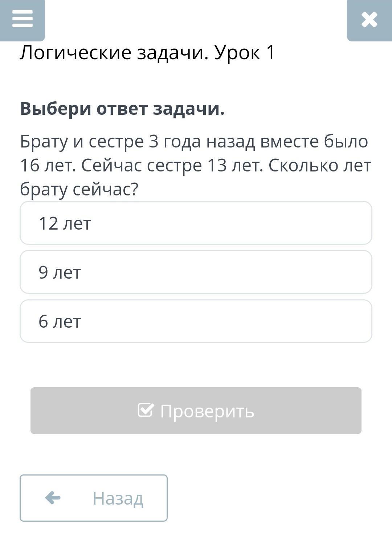This screenshot has width=392, height=546.
Task: Click the 9 лет answer text
Action: pos(60,272)
